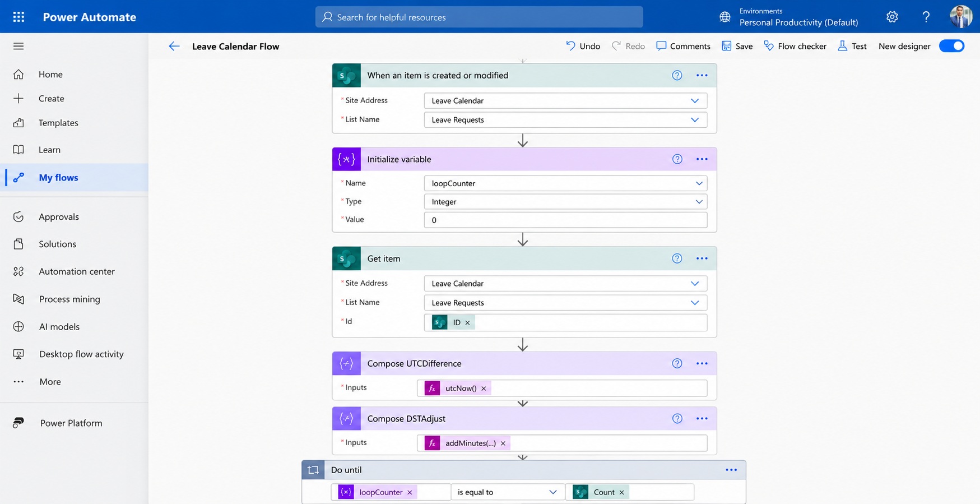Viewport: 980px width, 504px height.
Task: Expand Site Address dropdown in Get item
Action: tap(695, 284)
